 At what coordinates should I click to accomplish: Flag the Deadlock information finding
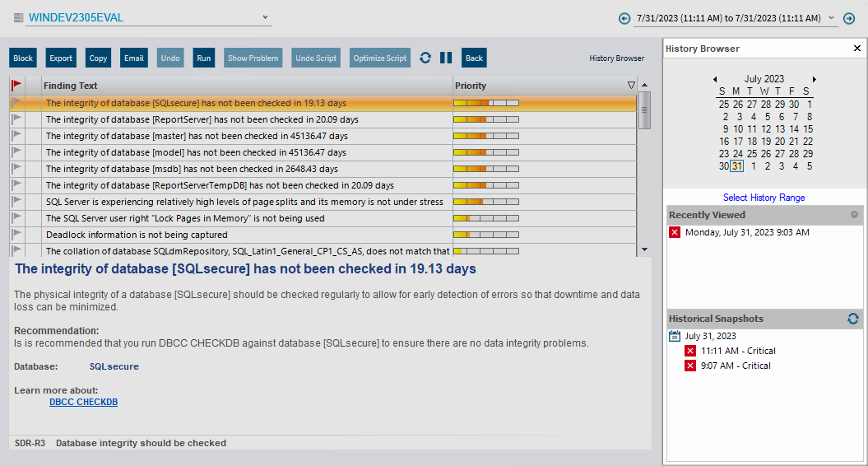pyautogui.click(x=16, y=235)
